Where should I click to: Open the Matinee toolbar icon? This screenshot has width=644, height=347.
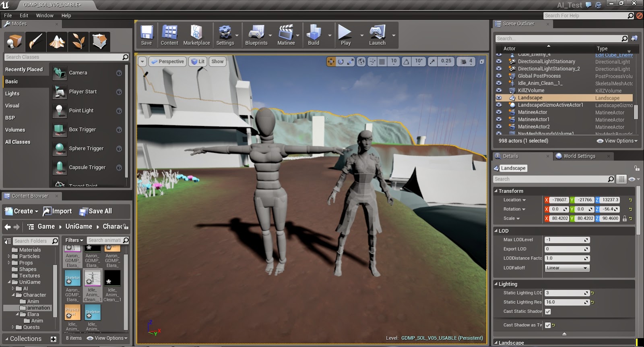[286, 35]
